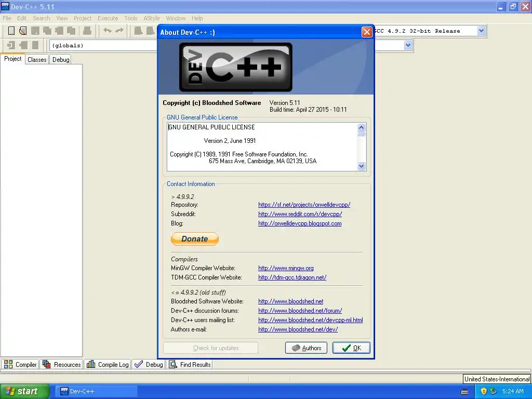
Task: Click the greyed-out Save All toolbar icon
Action: tap(47, 31)
